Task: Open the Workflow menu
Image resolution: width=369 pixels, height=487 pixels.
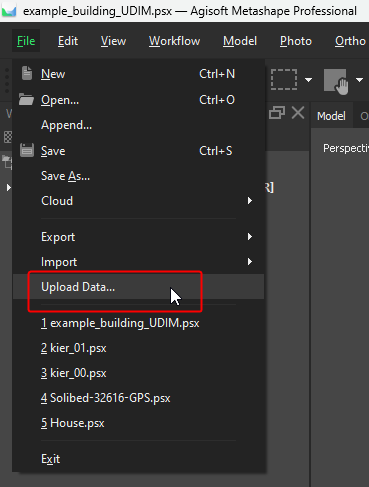Action: (175, 41)
